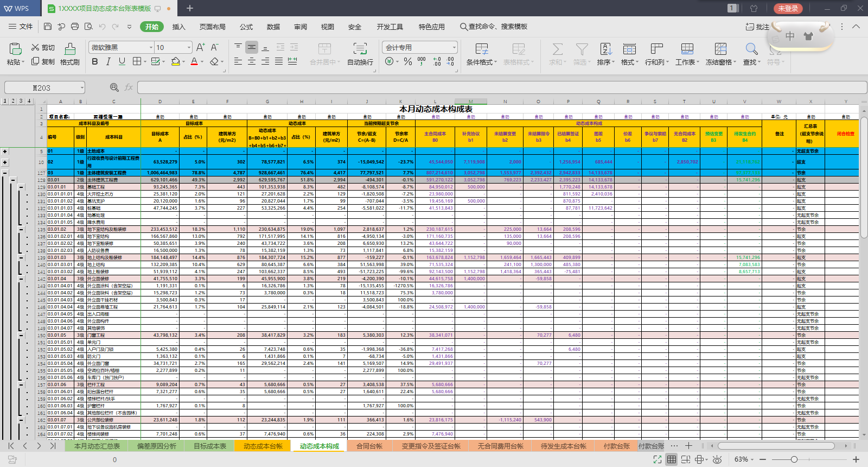Click the Print icon in quick access bar
Screen dimensions: 868x467
(75, 27)
